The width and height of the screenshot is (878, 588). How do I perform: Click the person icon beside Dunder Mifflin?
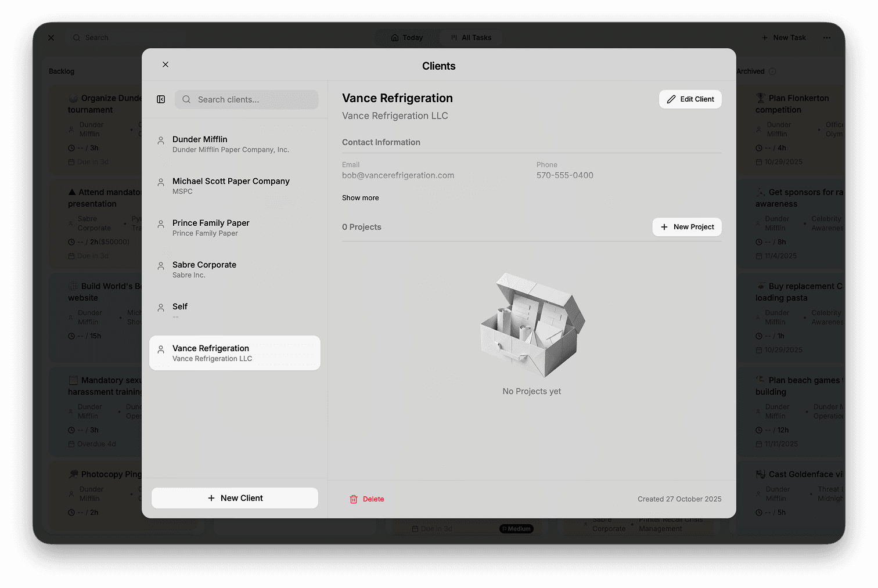(x=160, y=140)
